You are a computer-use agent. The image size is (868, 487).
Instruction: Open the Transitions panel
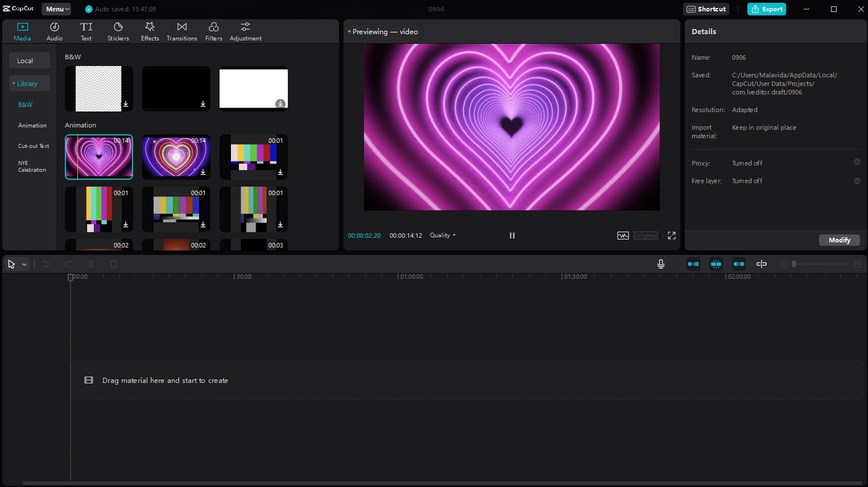(x=181, y=30)
